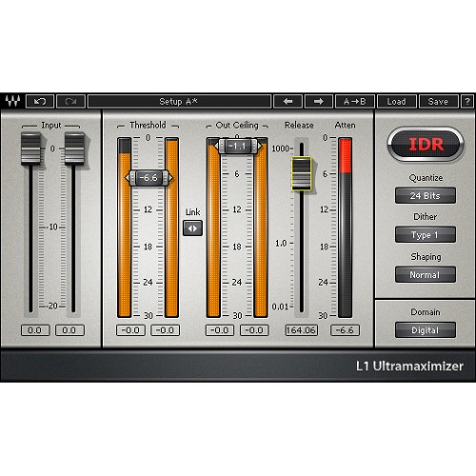Grab the right Input fader

click(74, 149)
